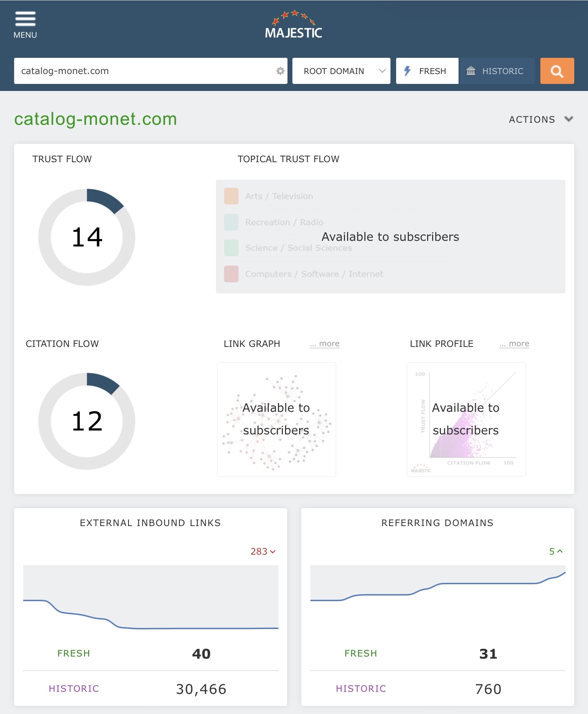Open the Link Graph thumbnail
The height and width of the screenshot is (714, 588).
click(x=277, y=419)
